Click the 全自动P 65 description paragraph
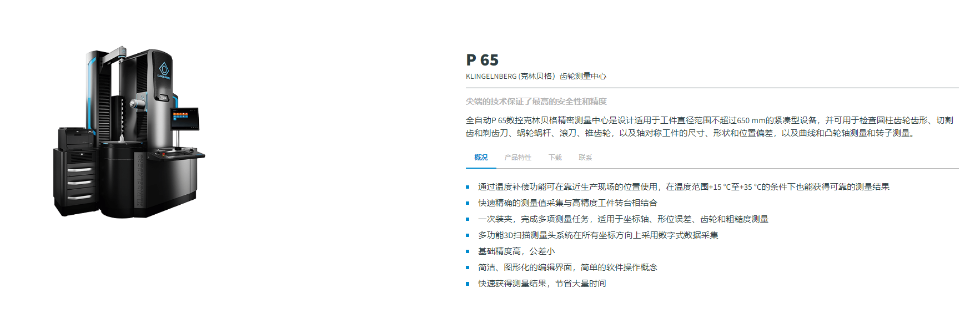 pos(709,127)
